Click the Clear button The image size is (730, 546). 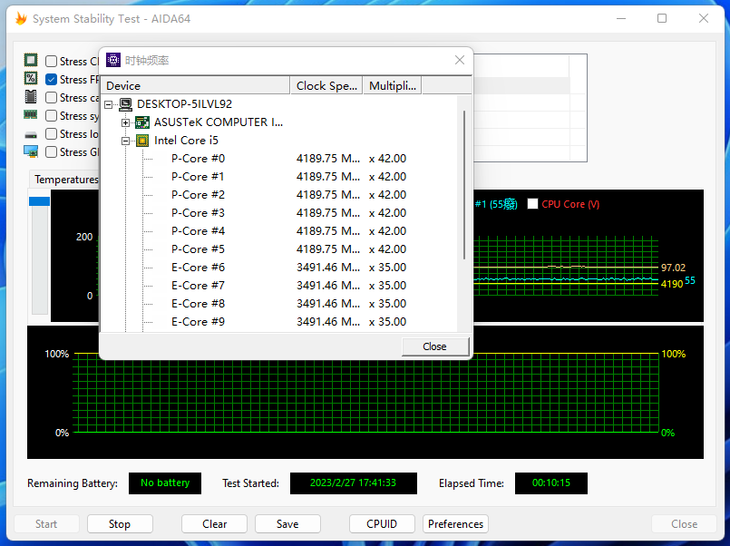point(214,524)
